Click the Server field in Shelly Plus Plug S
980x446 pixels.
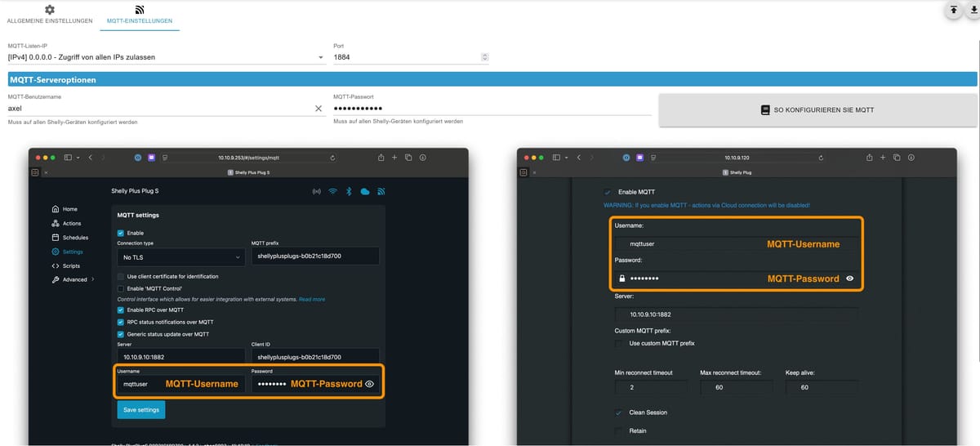coord(180,357)
